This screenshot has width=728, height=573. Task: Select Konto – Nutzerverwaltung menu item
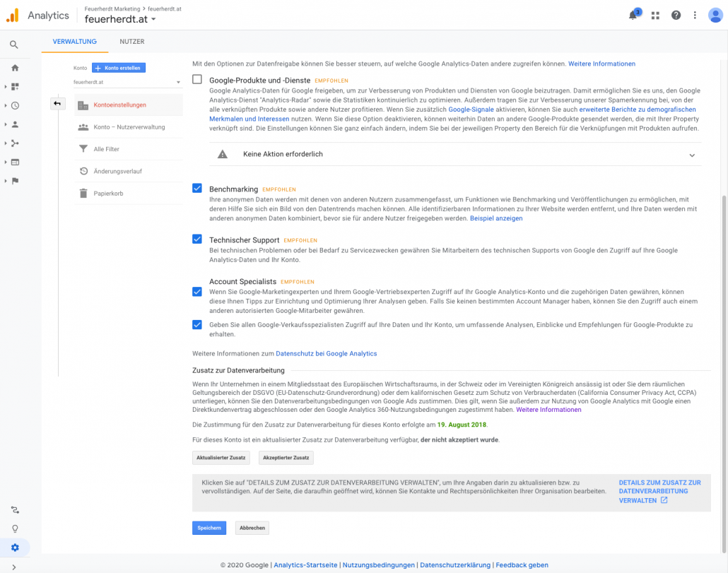pos(129,127)
